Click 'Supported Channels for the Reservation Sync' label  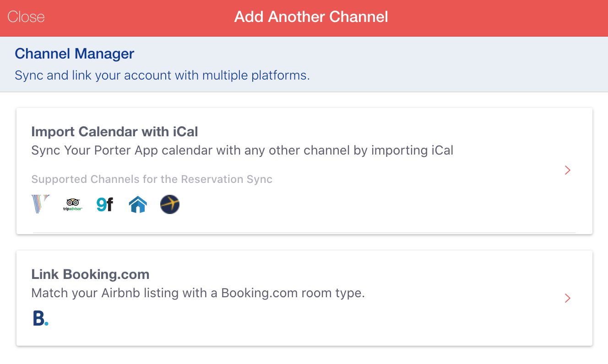tap(152, 179)
